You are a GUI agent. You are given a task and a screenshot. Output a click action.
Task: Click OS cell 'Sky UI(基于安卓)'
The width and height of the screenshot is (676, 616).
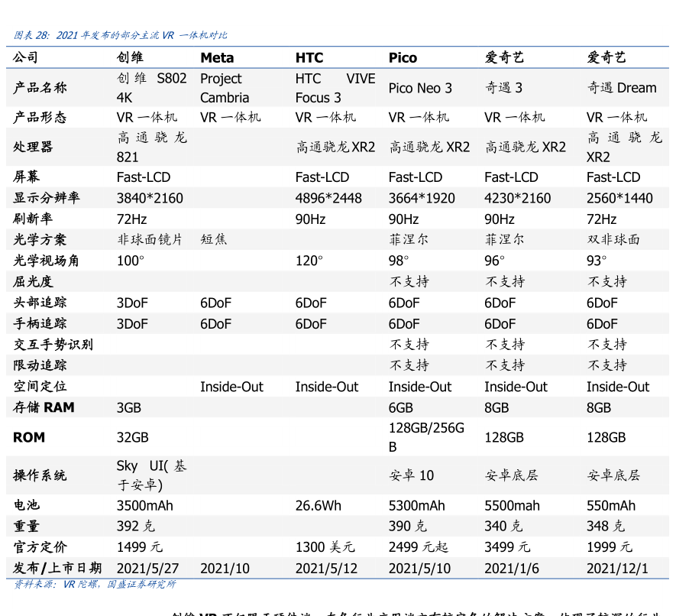[x=151, y=475]
